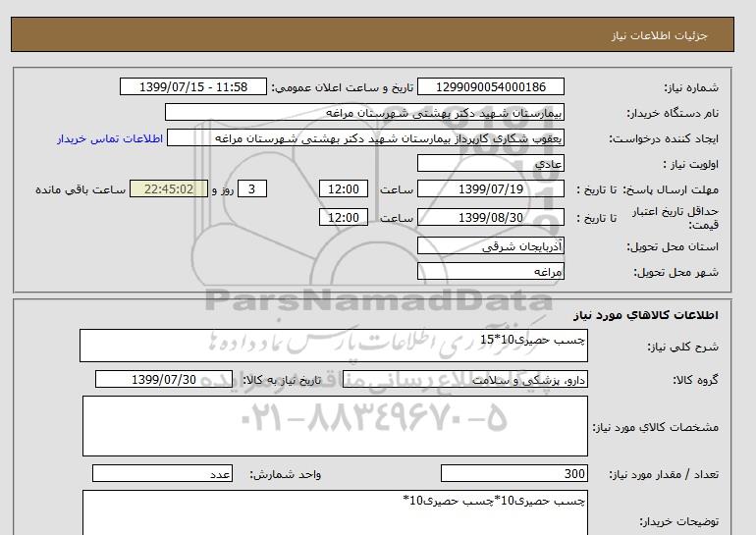Click the response deadline time 12:00 field
Image resolution: width=756 pixels, height=535 pixels.
point(344,188)
